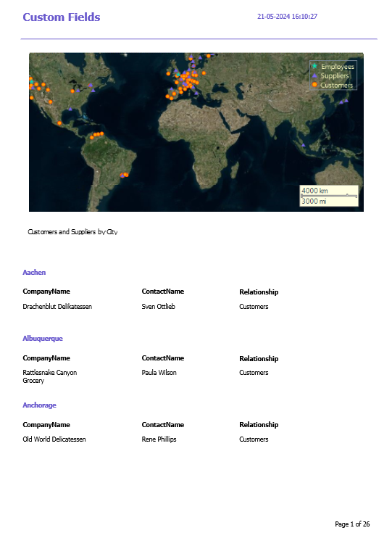Select contact Sven Ottlieb
Screen dimensions: 392x541
(x=158, y=306)
